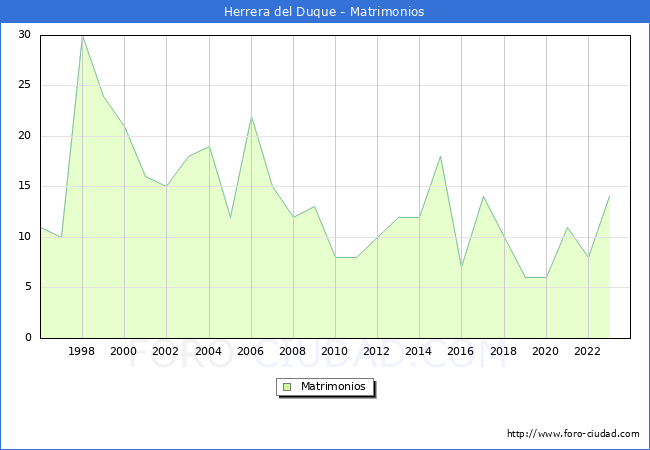Click the 1998 peak data point at 30
Image resolution: width=650 pixels, height=450 pixels.
(82, 36)
